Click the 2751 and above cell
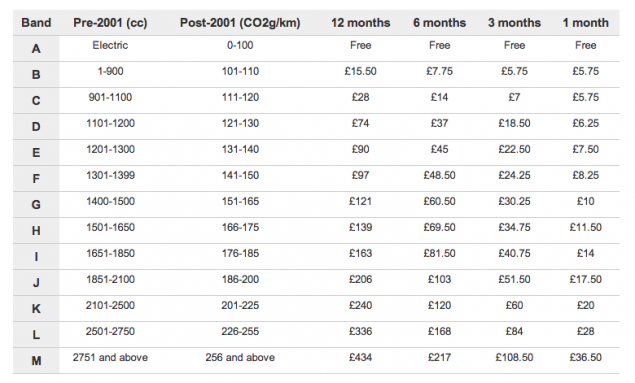Image resolution: width=635 pixels, height=383 pixels. [110, 357]
